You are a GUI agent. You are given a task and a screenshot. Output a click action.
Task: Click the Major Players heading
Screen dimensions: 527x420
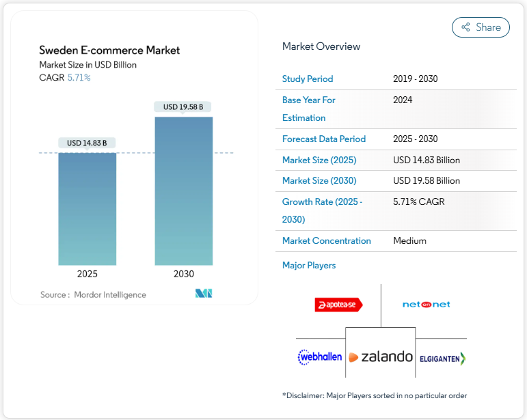(x=309, y=266)
